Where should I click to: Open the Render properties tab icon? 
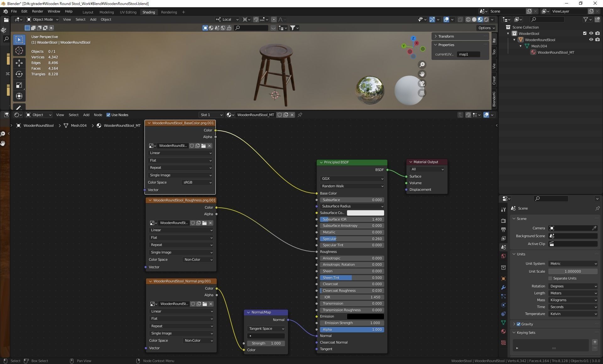[503, 221]
